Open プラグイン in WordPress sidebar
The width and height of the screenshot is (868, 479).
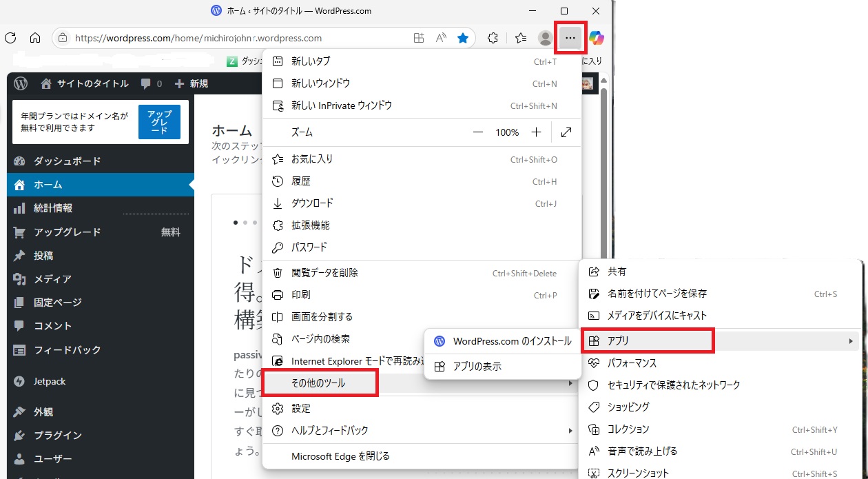[101, 436]
